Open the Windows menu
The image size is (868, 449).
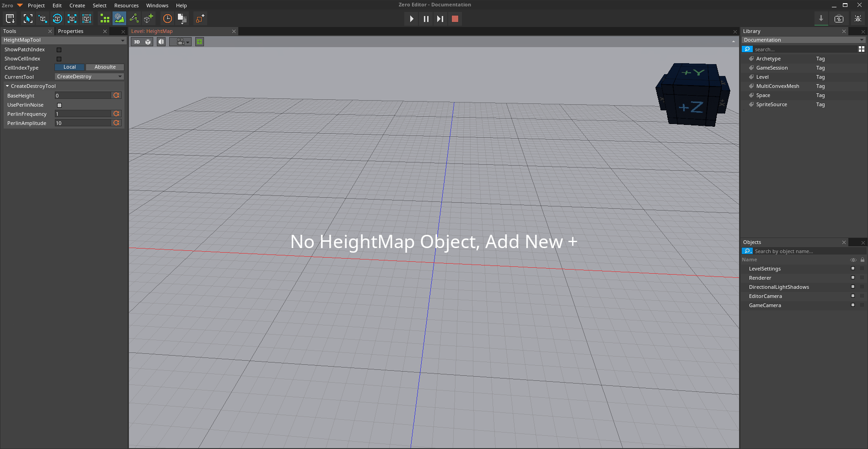[x=157, y=5]
